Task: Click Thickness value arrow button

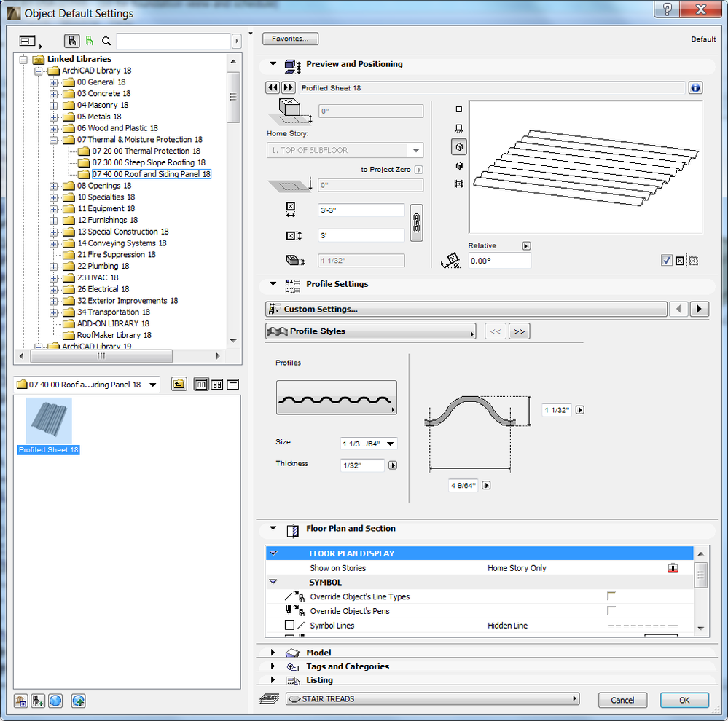Action: pos(393,465)
